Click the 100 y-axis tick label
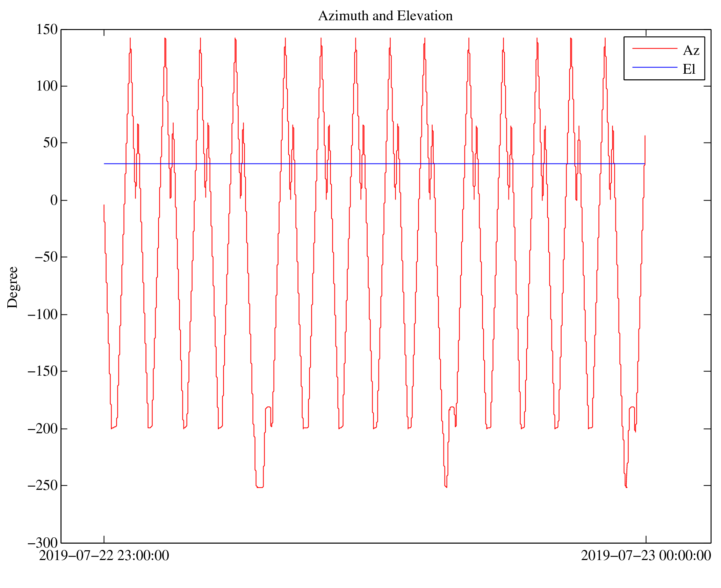Screen dimensions: 721x588 point(47,86)
